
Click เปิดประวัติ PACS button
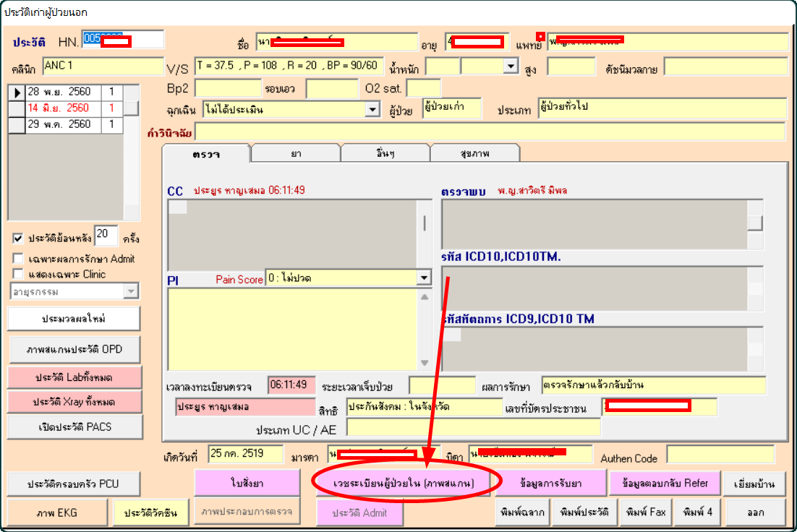(x=74, y=427)
